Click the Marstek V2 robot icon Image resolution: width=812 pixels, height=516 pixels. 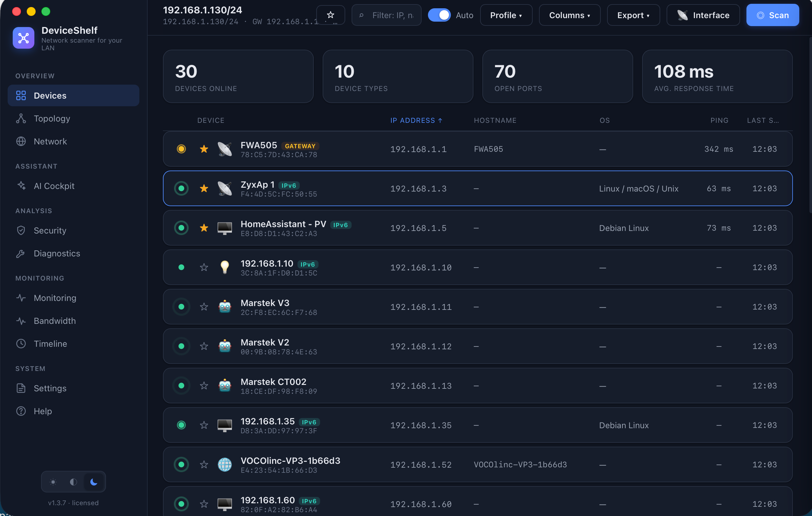click(x=225, y=346)
